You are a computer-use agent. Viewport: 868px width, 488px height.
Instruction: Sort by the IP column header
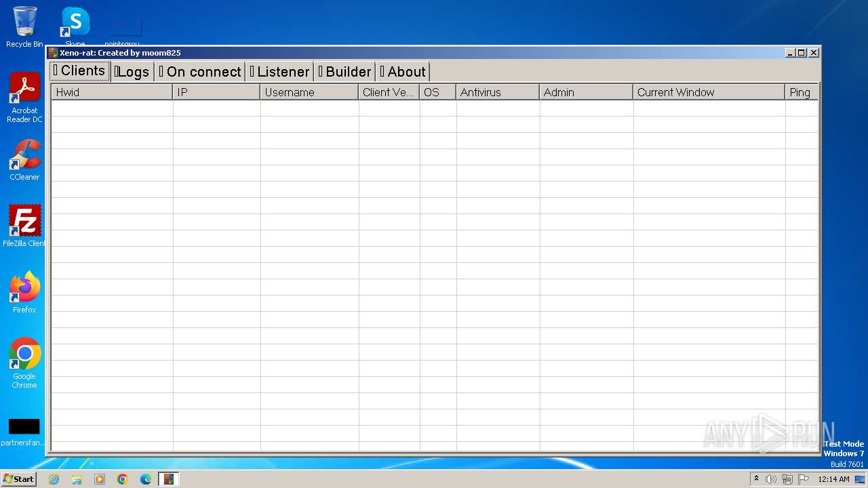(x=216, y=92)
